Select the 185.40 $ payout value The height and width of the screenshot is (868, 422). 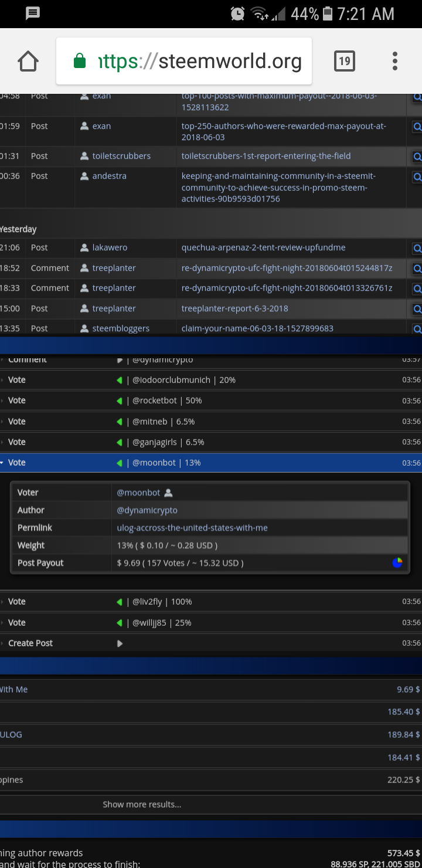pyautogui.click(x=404, y=712)
